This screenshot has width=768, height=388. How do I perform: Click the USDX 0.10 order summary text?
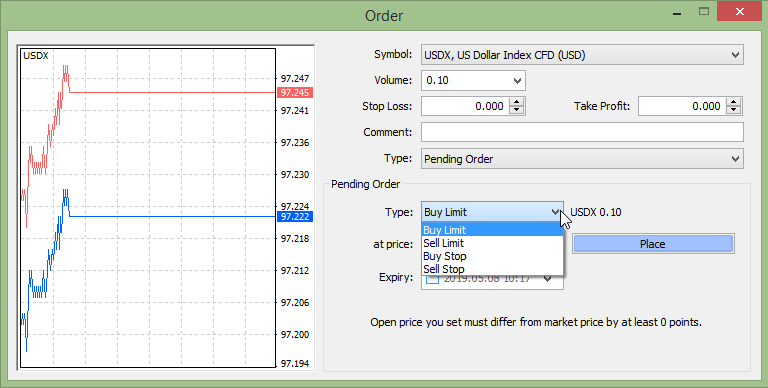click(596, 212)
